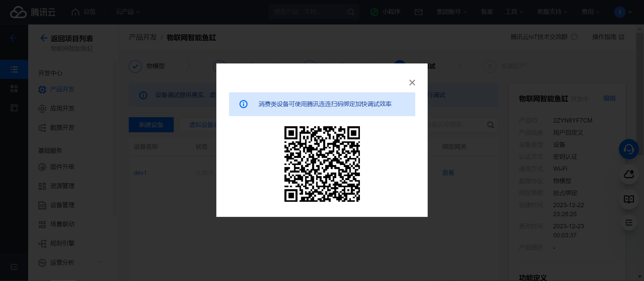
Task: Click 未激活 status in dev1 row
Action: coord(205,173)
